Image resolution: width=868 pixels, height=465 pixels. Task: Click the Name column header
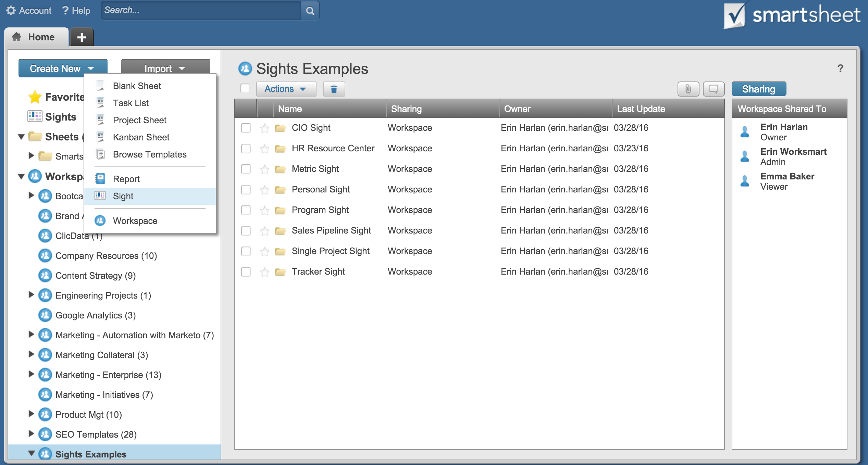(290, 109)
